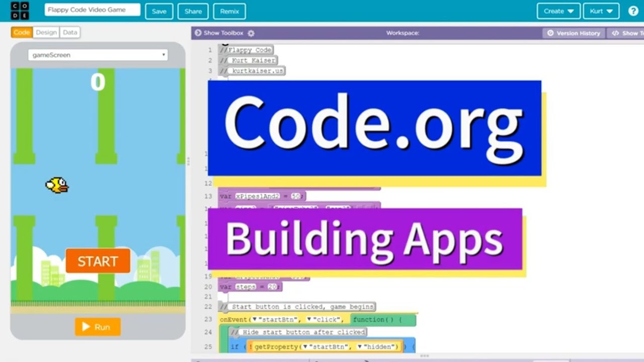Click the vertical pane resize handle
The height and width of the screenshot is (362, 644).
point(188,161)
